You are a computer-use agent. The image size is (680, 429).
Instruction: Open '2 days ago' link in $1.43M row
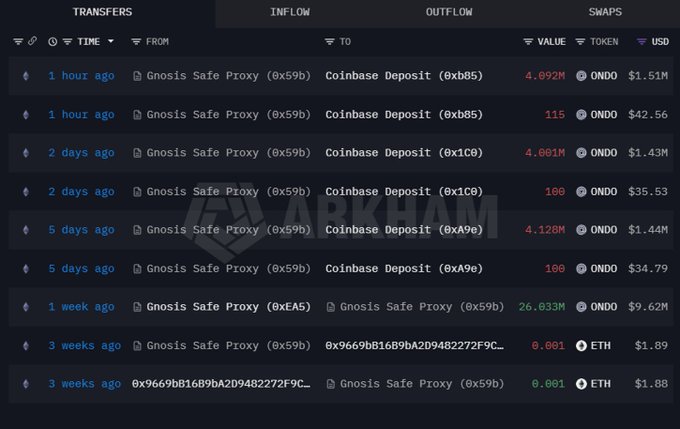pyautogui.click(x=82, y=153)
